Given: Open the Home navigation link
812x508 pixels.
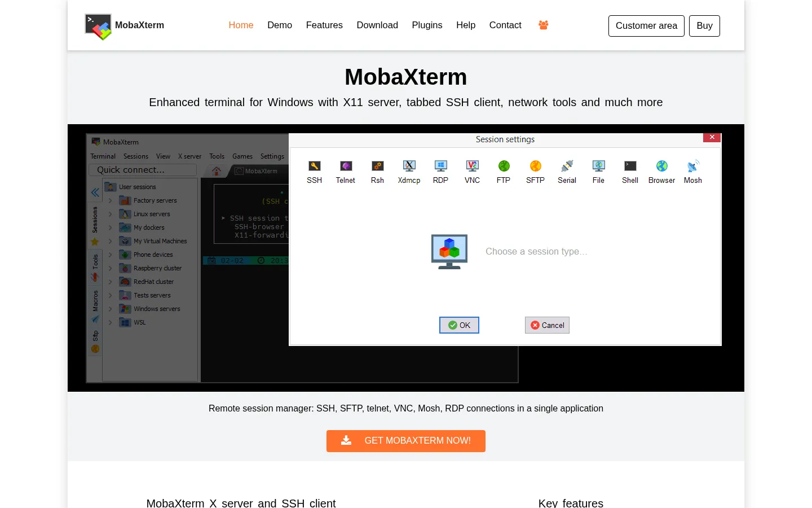Looking at the screenshot, I should [x=241, y=25].
